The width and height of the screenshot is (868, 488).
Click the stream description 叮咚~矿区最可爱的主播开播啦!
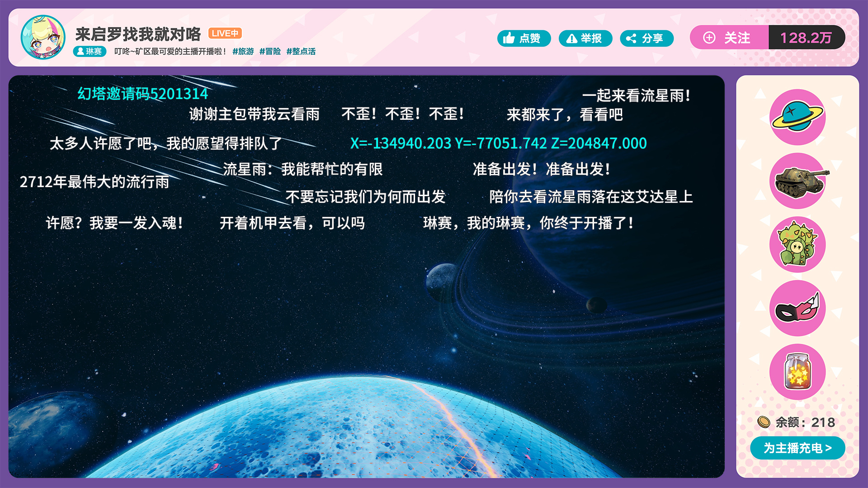[170, 52]
